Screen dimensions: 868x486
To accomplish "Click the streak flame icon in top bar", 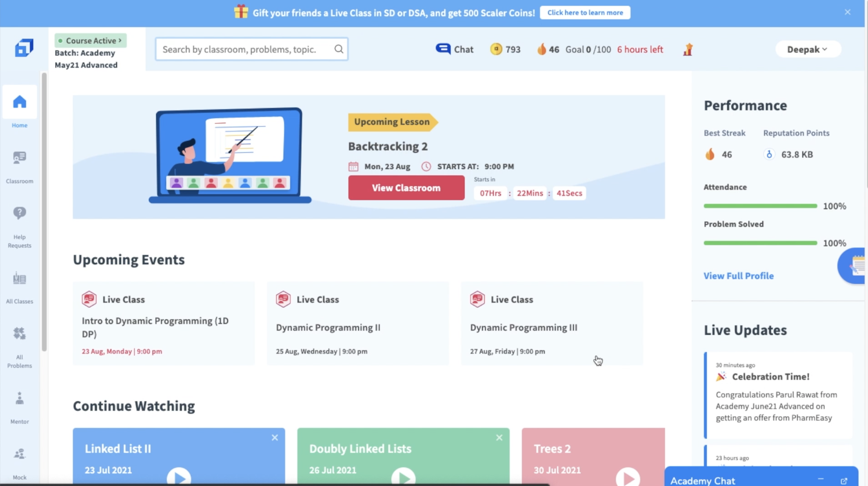I will (x=542, y=49).
